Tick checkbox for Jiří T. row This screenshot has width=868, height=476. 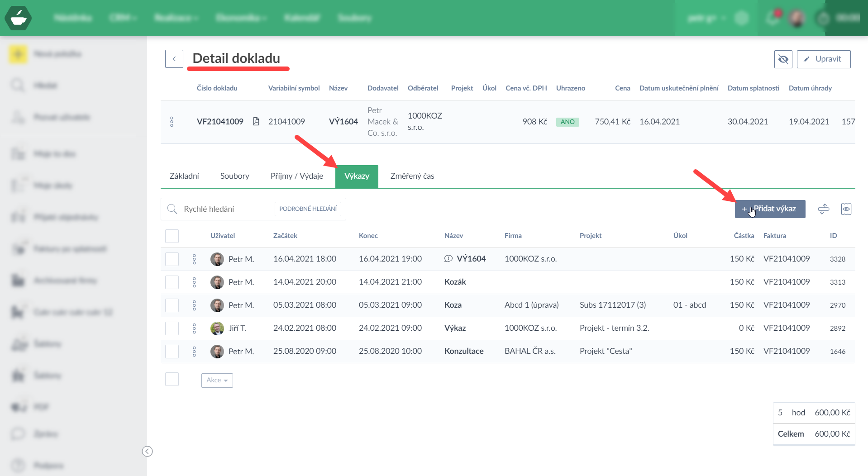(x=172, y=328)
